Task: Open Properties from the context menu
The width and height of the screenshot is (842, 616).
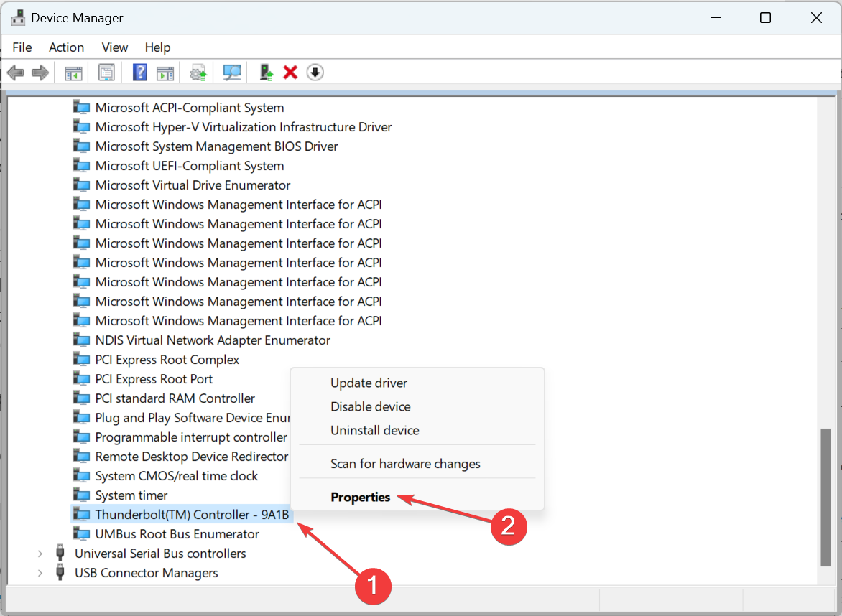Action: click(417, 497)
